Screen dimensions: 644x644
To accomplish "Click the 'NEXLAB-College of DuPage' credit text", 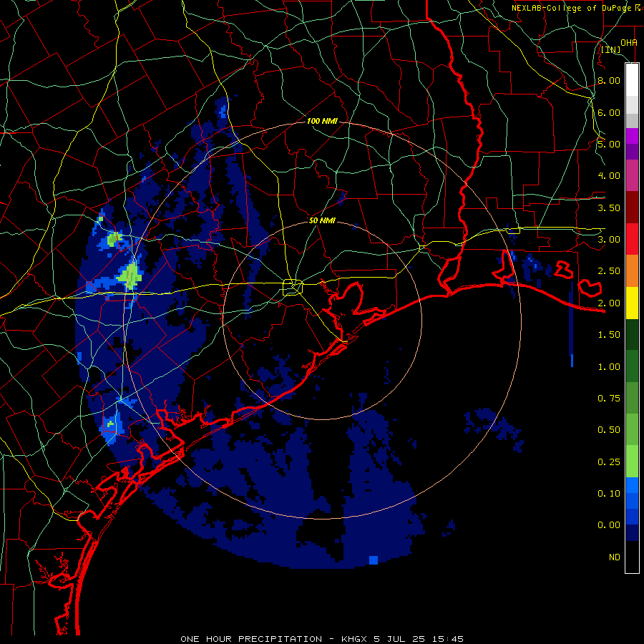I will [x=572, y=8].
